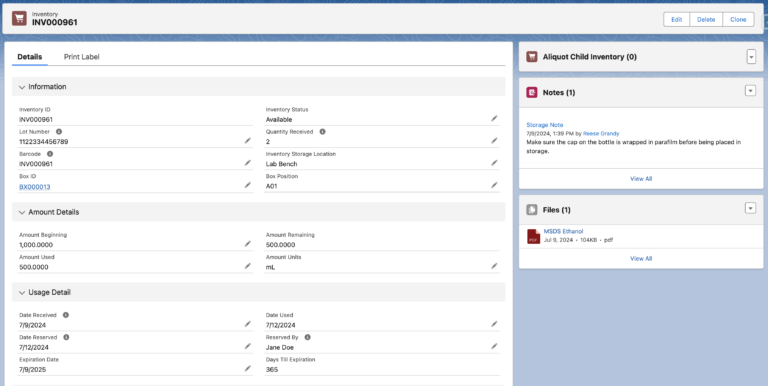
Task: Edit the Barcode field with pencil
Action: (248, 163)
